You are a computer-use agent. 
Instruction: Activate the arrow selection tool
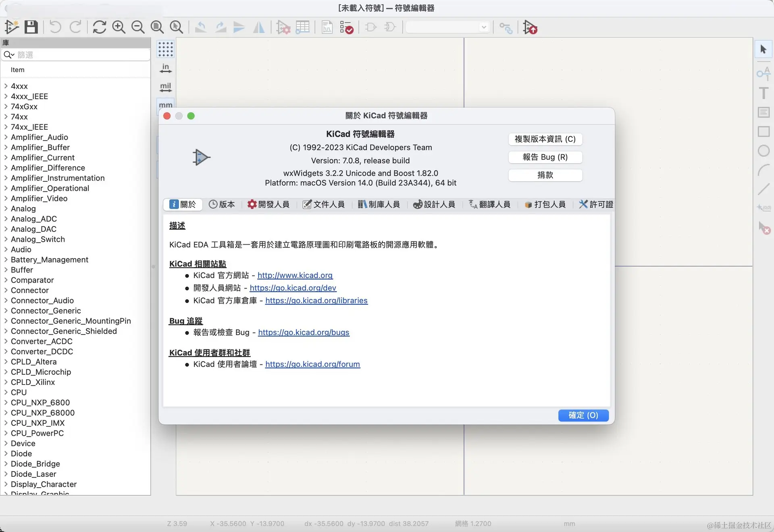(763, 49)
